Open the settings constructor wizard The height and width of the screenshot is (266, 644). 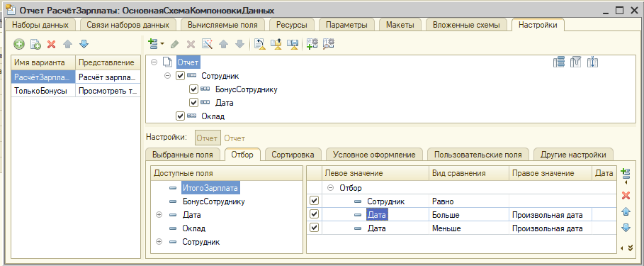pos(208,44)
